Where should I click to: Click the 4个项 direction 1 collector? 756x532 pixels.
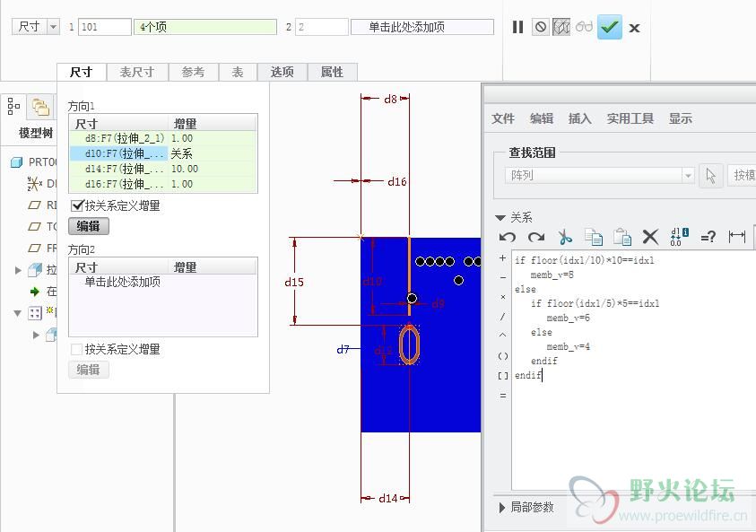tap(205, 27)
